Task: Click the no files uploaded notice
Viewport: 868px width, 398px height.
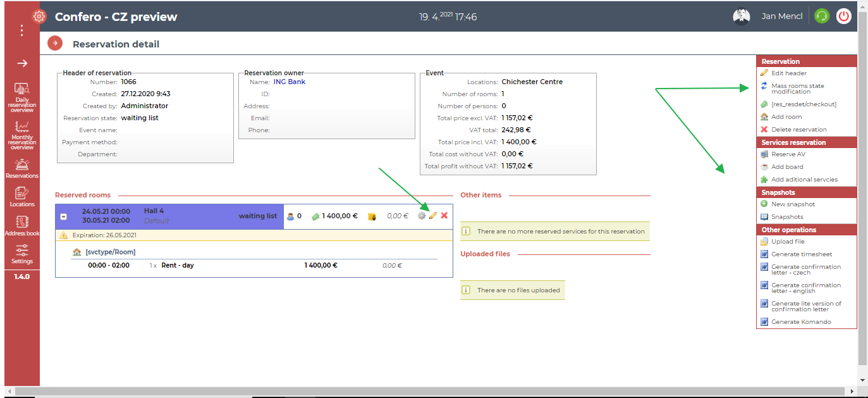Action: coord(513,290)
